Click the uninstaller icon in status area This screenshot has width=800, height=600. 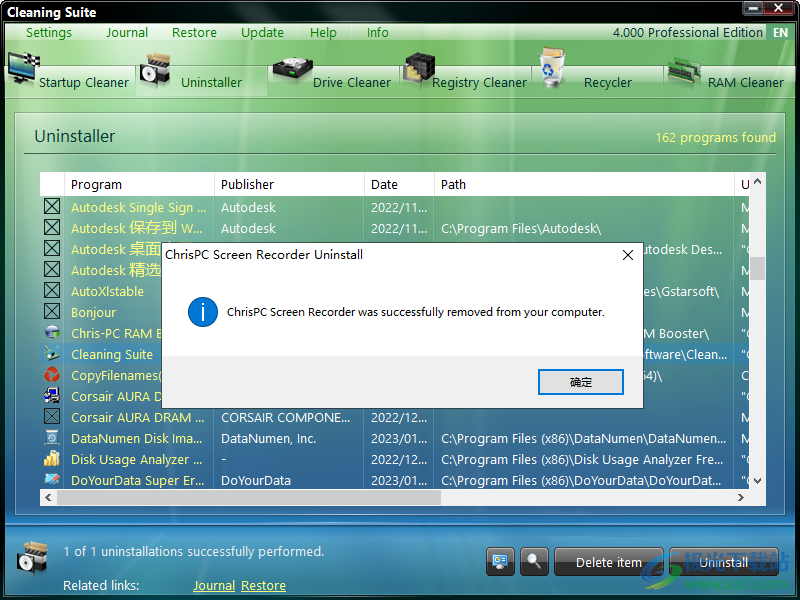coord(32,558)
